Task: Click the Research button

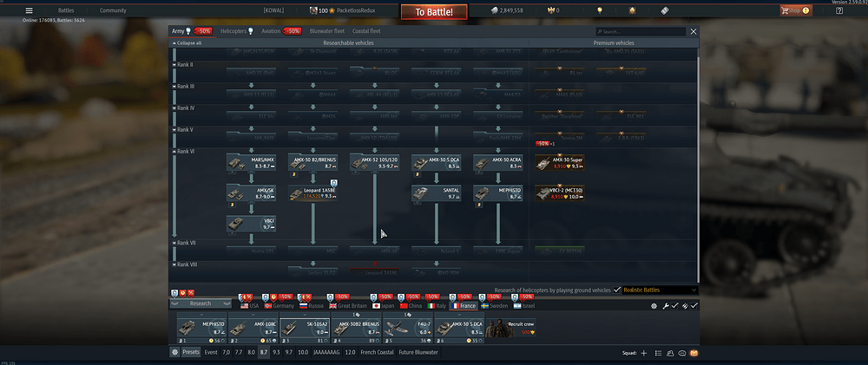Action: 201,303
